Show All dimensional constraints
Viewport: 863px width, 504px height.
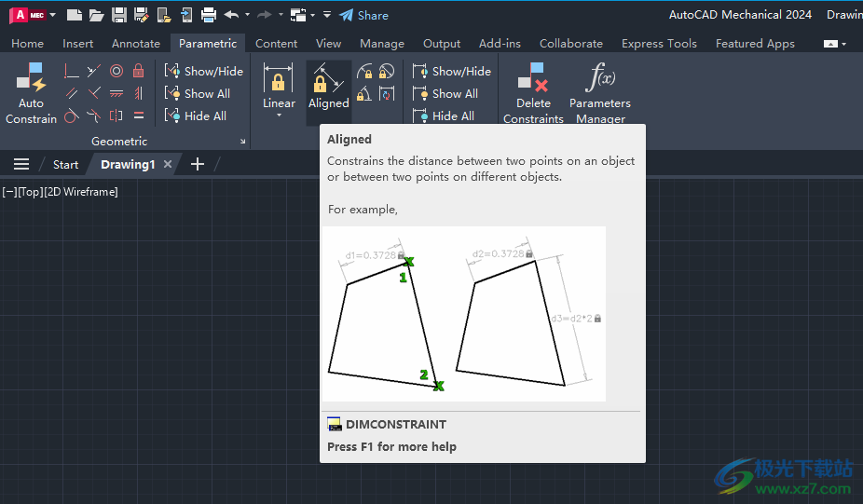[x=445, y=93]
